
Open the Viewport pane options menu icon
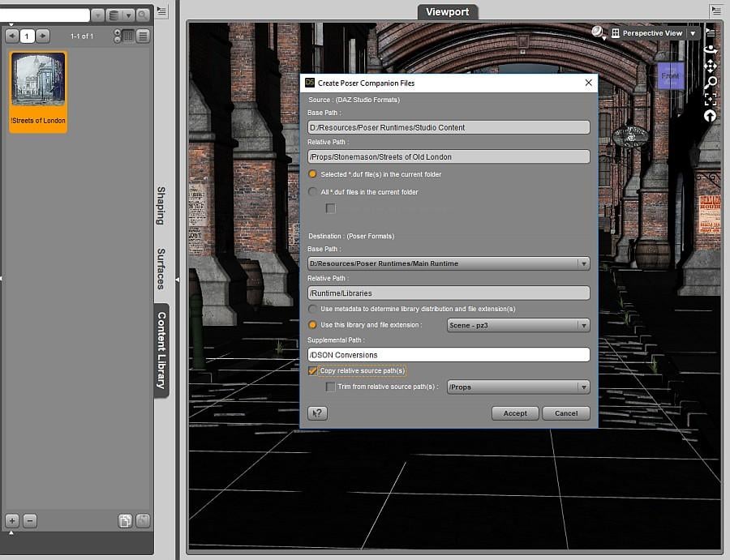[x=716, y=11]
